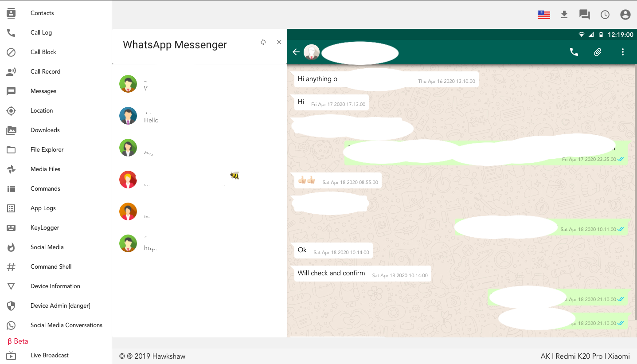Click the Messages bubble icon in sidebar
The width and height of the screenshot is (637, 364).
coord(11,91)
